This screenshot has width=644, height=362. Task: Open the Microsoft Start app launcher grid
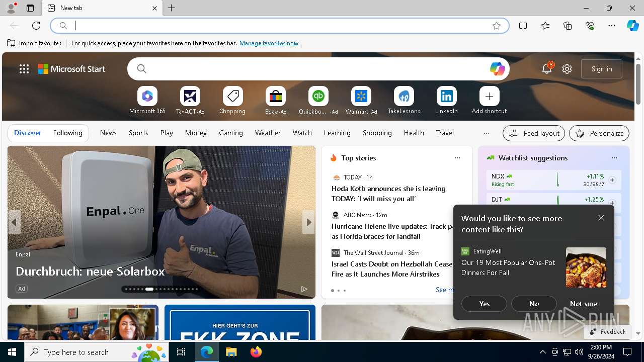coord(24,69)
